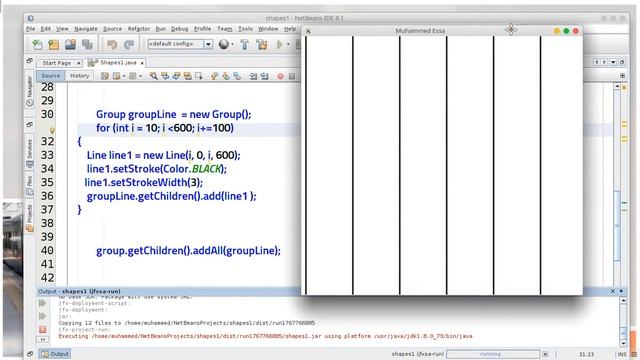Click the Find Next Occurrence icon
Image resolution: width=640 pixels, height=360 pixels.
pos(176,76)
